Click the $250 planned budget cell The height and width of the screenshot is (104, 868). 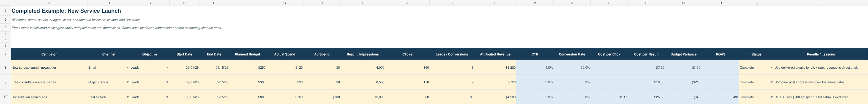pos(247,68)
